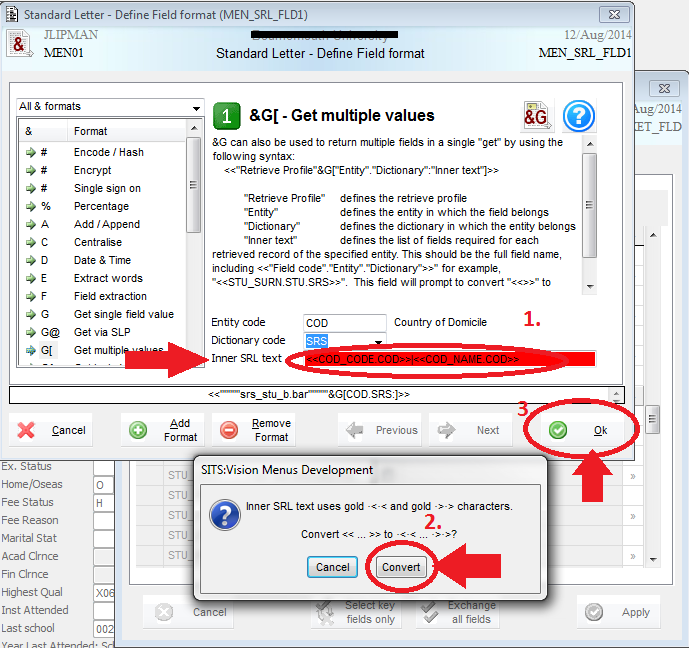Click Cancel in the conversion dialog
The image size is (689, 648).
tap(333, 567)
